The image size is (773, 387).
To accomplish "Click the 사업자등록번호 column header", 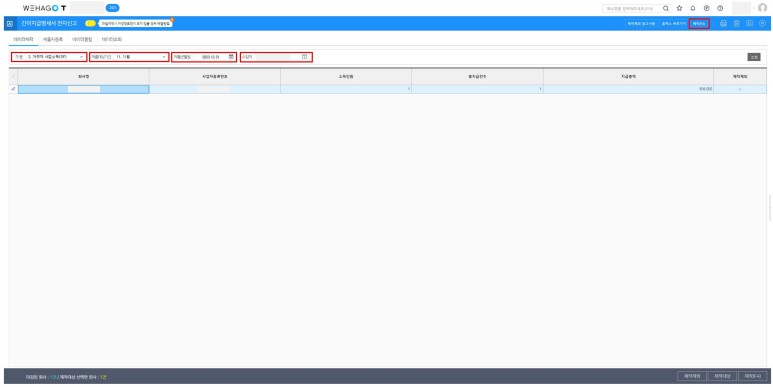I will [x=215, y=76].
